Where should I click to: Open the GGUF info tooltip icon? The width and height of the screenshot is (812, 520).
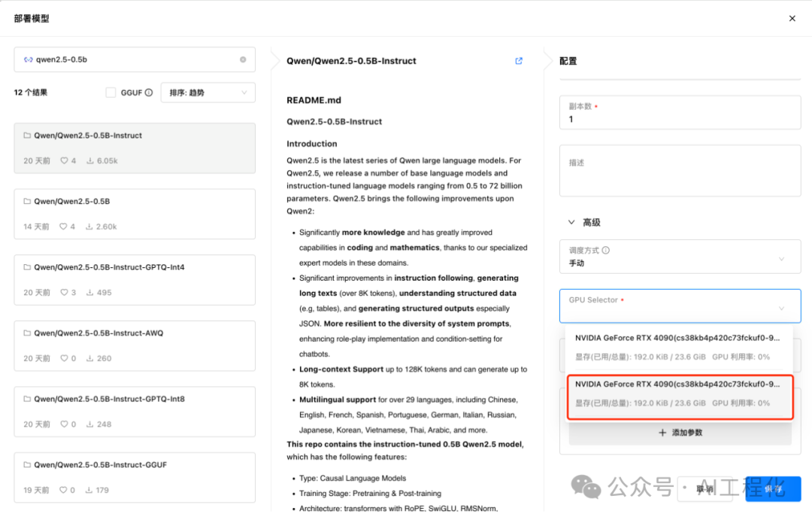149,93
